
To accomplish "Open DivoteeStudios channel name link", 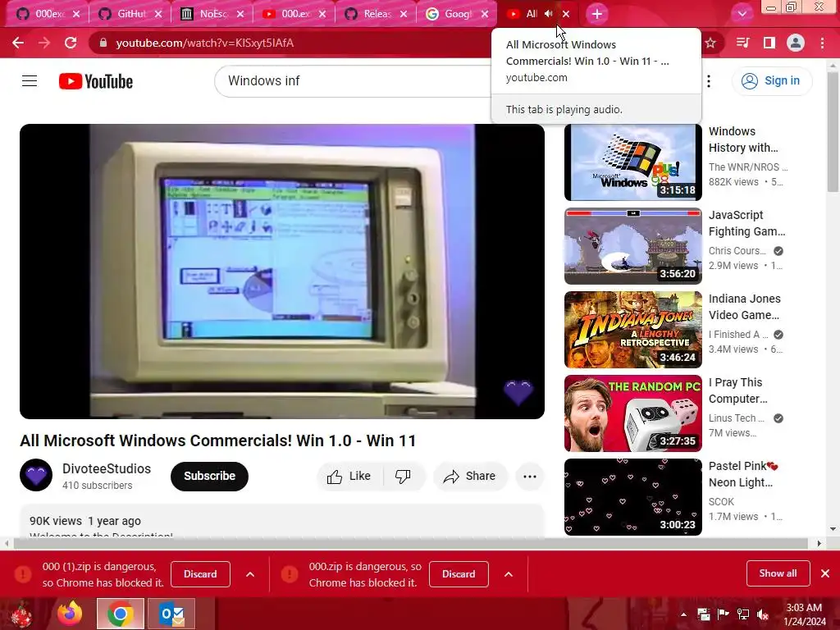I will point(107,468).
